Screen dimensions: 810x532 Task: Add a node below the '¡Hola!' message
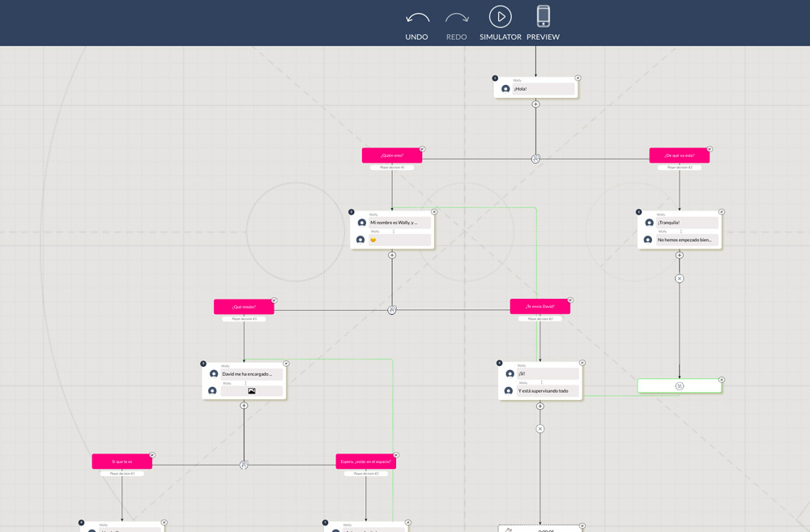(x=535, y=104)
